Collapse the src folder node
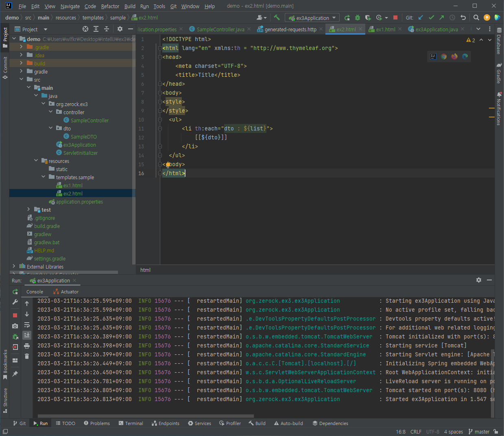504x436 pixels. (22, 80)
